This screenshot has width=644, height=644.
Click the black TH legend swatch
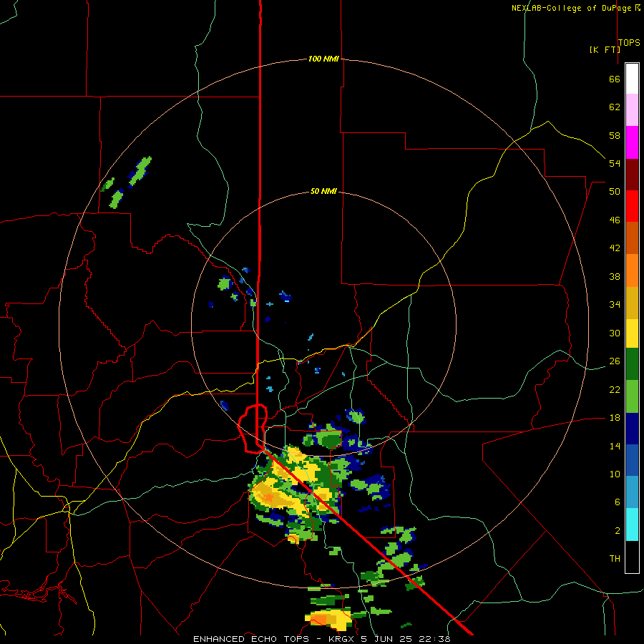(x=632, y=557)
